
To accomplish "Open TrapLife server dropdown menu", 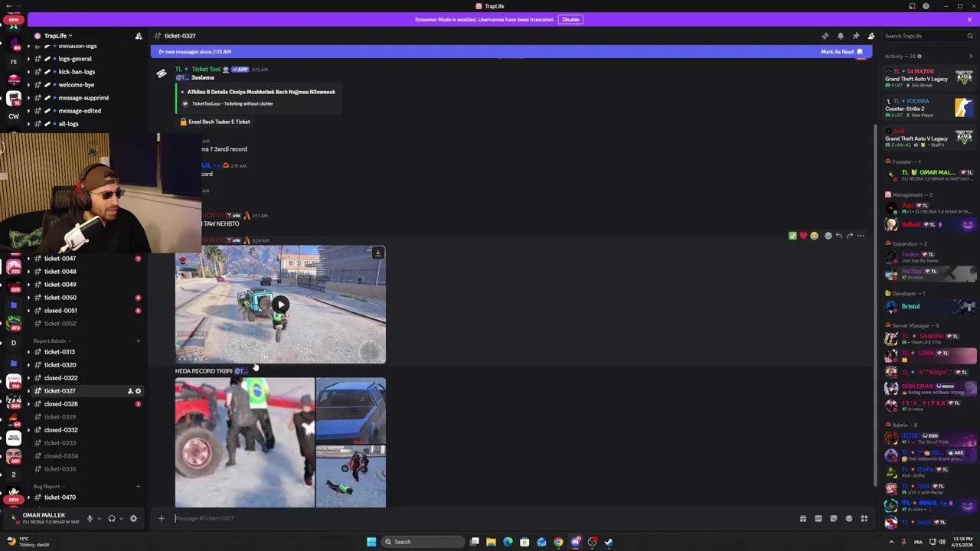I will tap(58, 36).
